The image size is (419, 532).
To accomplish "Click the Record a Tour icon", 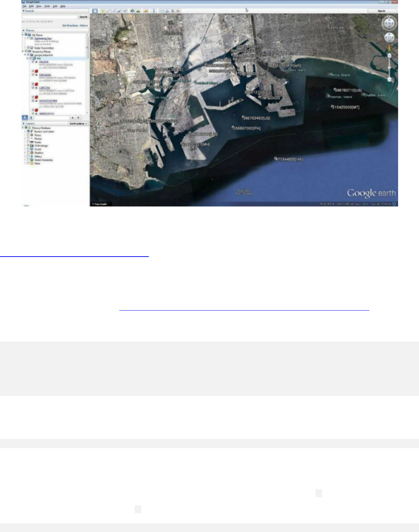I will pyautogui.click(x=125, y=11).
